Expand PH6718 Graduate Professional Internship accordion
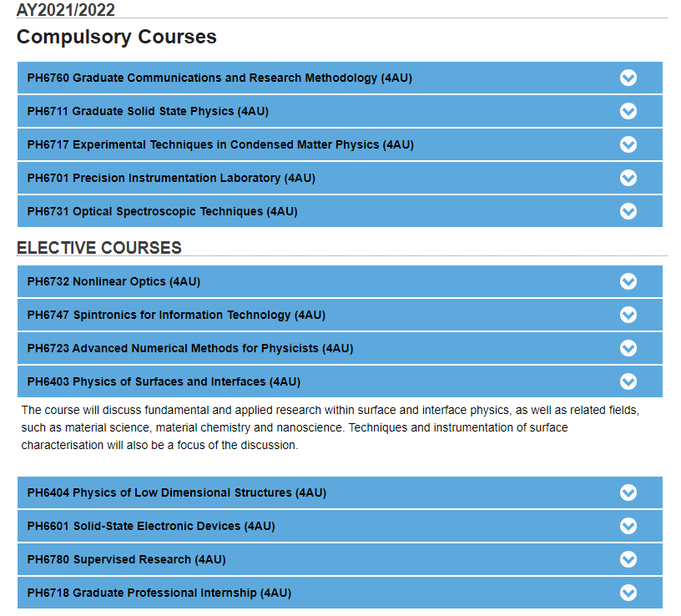Viewport: 681px width, 616px height. click(x=340, y=593)
